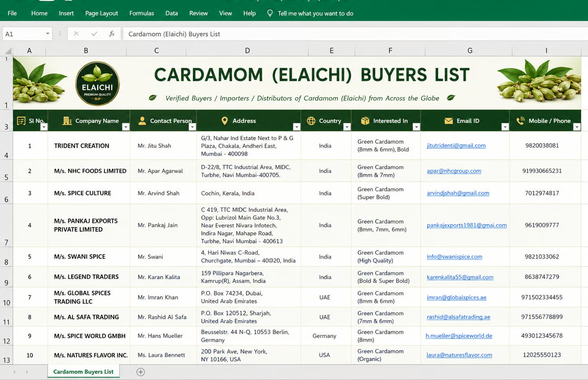
Task: Select the phone number 9820038081 cell
Action: [x=545, y=146]
